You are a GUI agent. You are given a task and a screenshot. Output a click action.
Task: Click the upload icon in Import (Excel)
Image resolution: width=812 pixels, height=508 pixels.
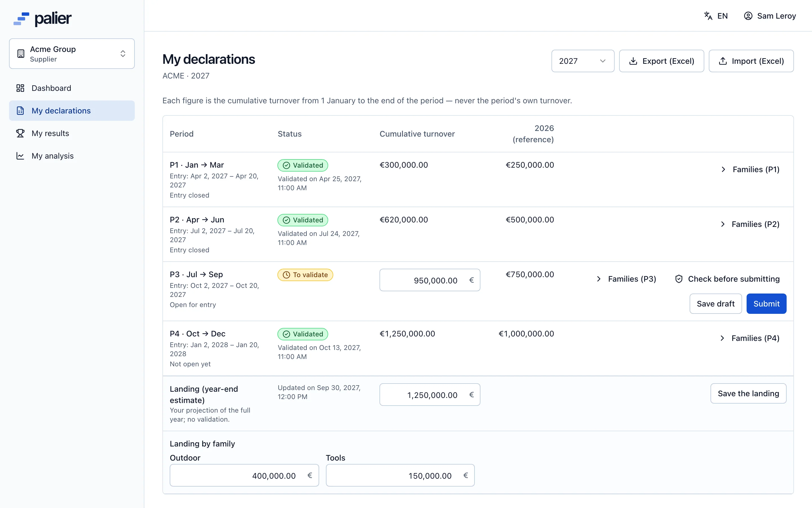coord(723,61)
